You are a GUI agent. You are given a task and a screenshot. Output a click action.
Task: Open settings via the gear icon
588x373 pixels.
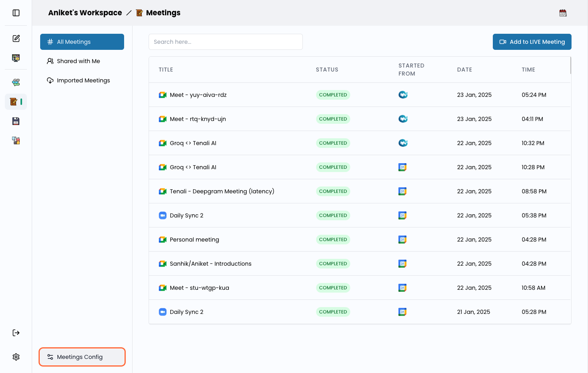click(16, 357)
